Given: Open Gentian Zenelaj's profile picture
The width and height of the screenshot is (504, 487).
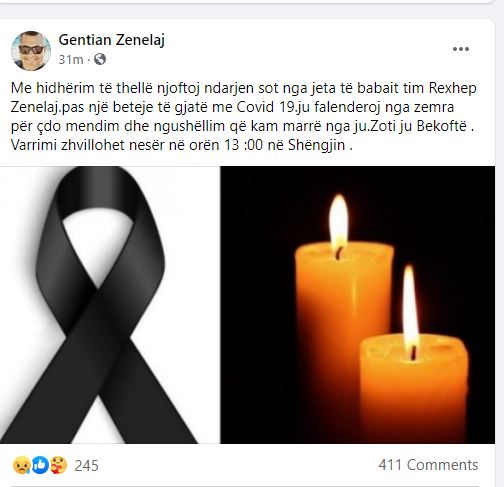Looking at the screenshot, I should (31, 51).
